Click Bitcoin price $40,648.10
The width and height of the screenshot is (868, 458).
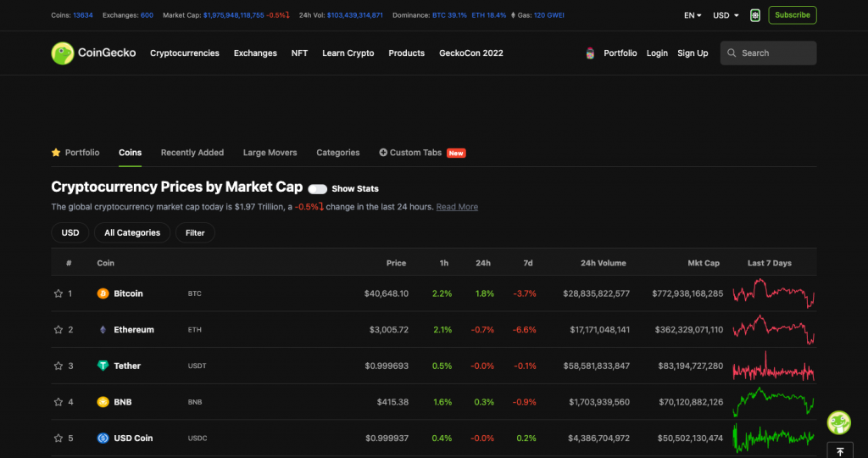pos(387,293)
